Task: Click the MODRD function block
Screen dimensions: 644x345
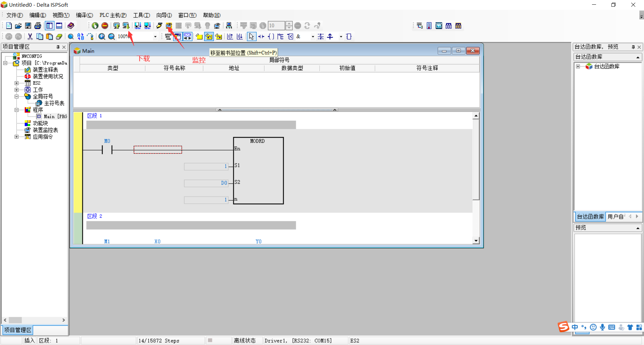Action: coord(258,170)
